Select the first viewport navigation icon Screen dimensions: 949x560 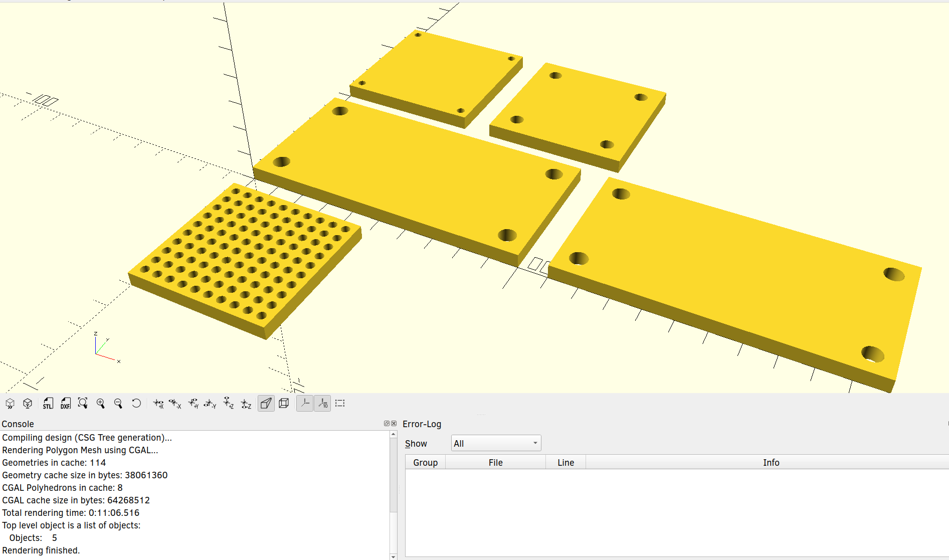(10, 403)
